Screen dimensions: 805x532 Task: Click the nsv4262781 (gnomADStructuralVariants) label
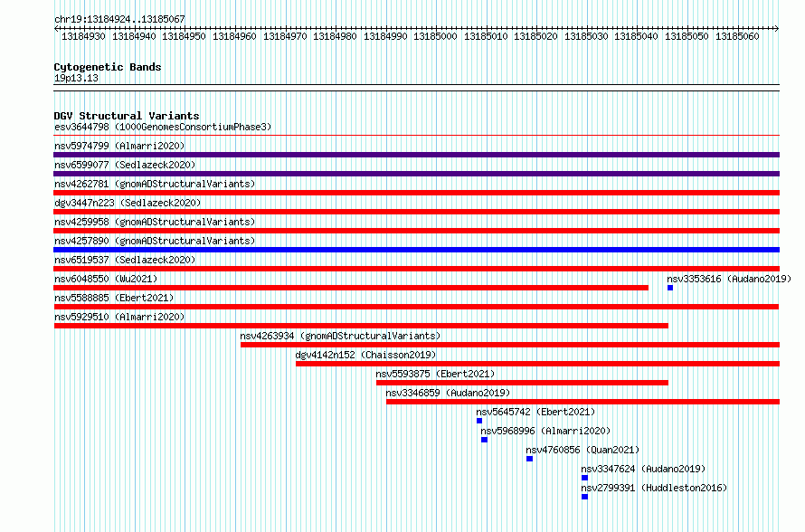pyautogui.click(x=155, y=184)
